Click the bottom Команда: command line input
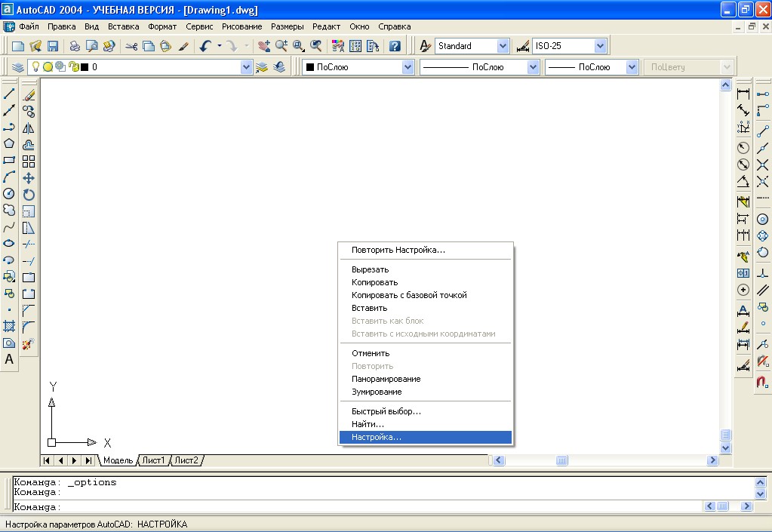Screen dimensions: 772x532 coord(358,506)
